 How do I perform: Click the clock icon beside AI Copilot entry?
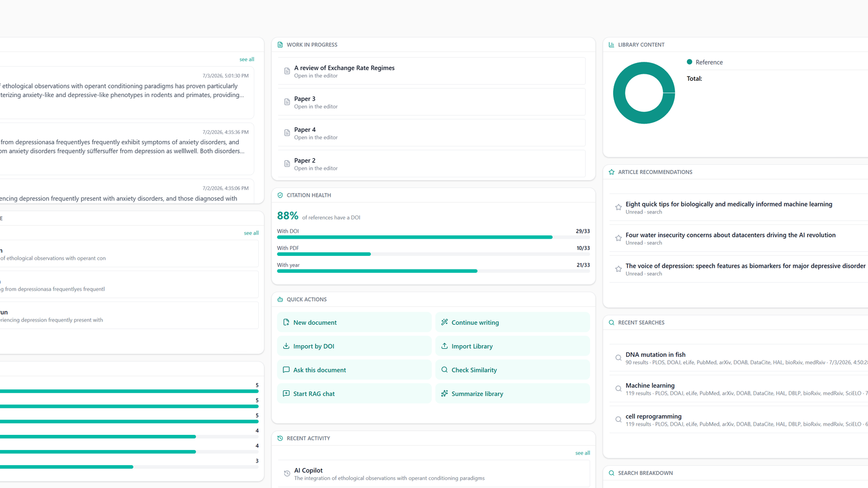click(287, 474)
